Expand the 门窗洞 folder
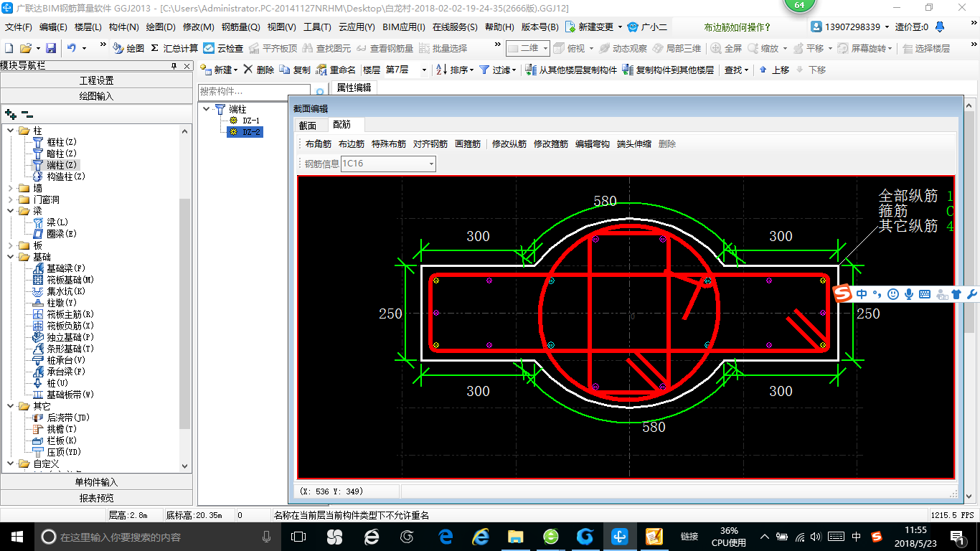Screen dimensions: 980x551 [11, 199]
